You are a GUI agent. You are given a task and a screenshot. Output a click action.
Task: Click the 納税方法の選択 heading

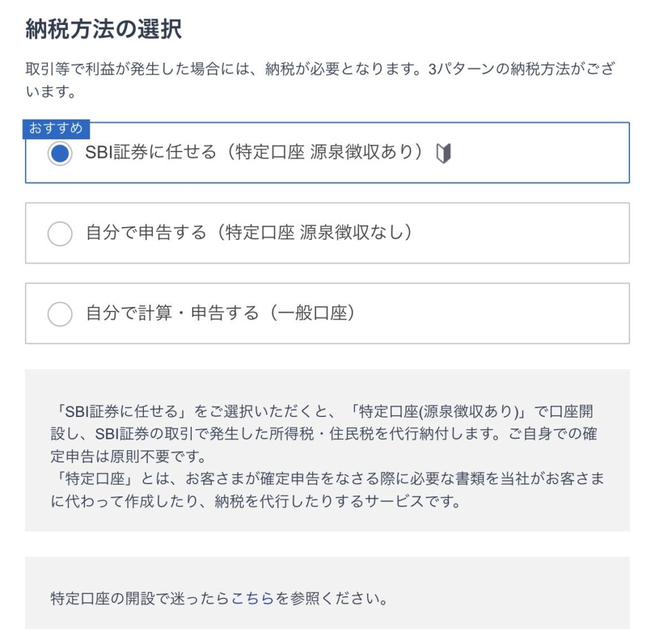tap(104, 30)
